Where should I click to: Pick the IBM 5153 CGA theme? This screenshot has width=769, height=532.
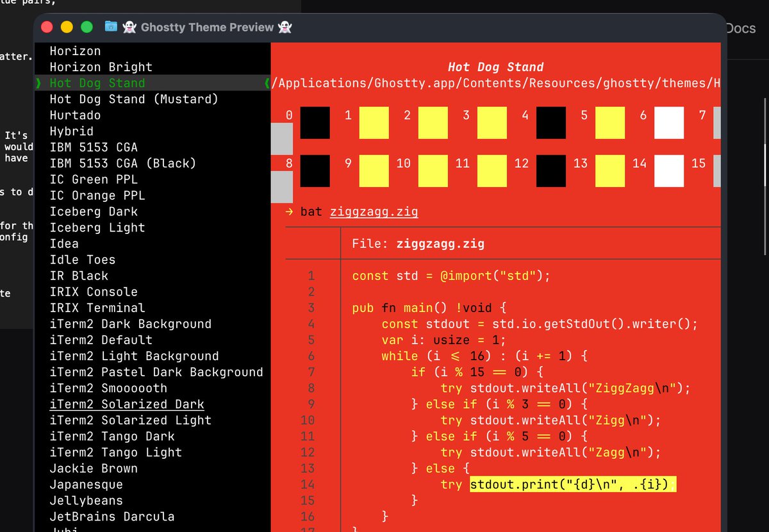94,147
